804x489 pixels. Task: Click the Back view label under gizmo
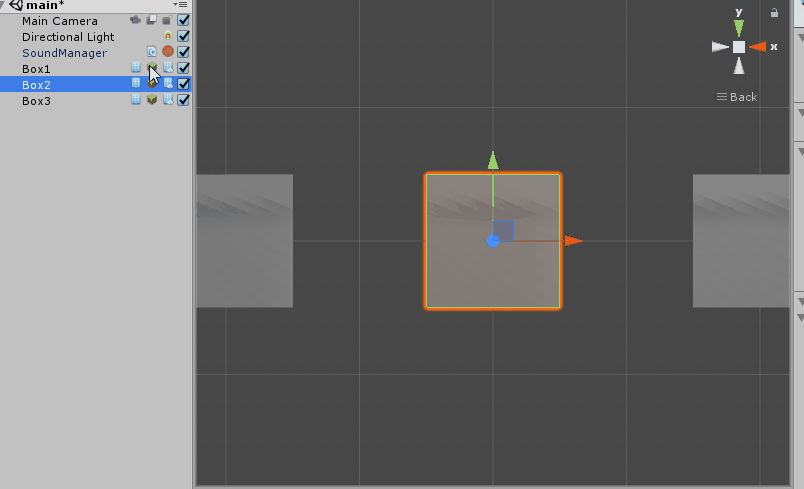click(x=737, y=97)
